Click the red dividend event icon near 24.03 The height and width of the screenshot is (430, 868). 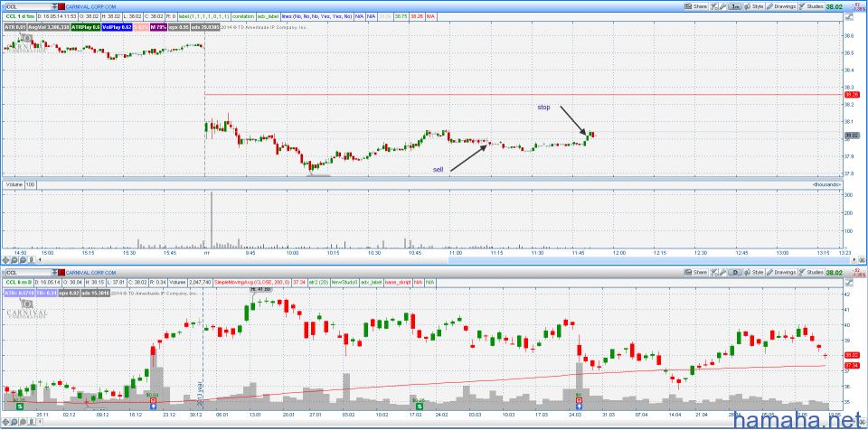click(x=579, y=400)
